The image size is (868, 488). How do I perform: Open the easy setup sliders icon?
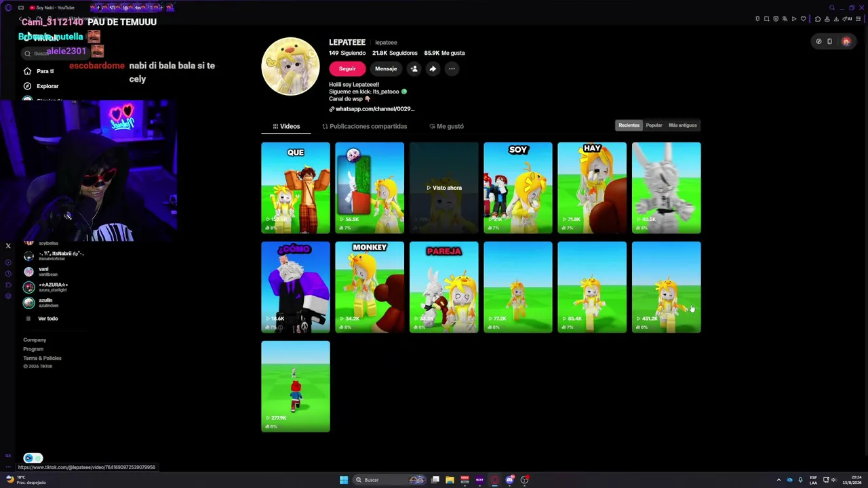point(859,19)
